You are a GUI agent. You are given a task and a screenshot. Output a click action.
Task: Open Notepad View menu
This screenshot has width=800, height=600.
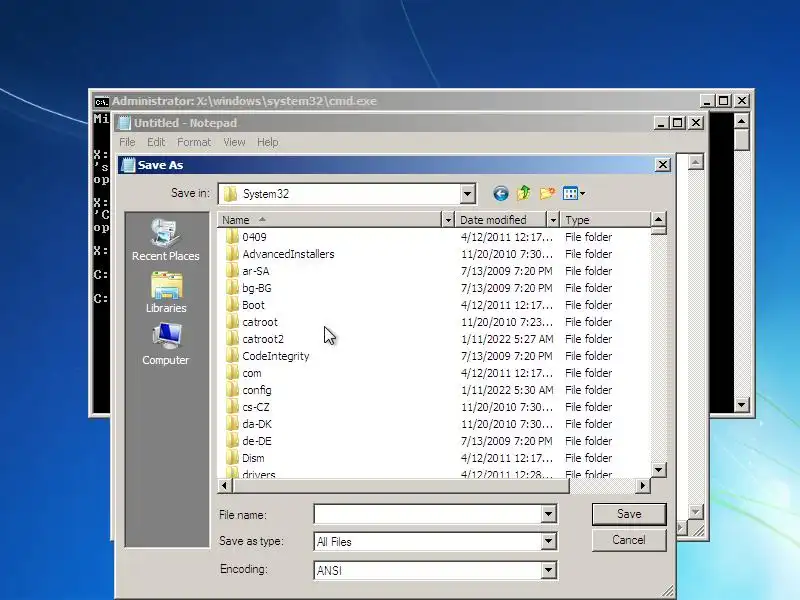point(234,142)
